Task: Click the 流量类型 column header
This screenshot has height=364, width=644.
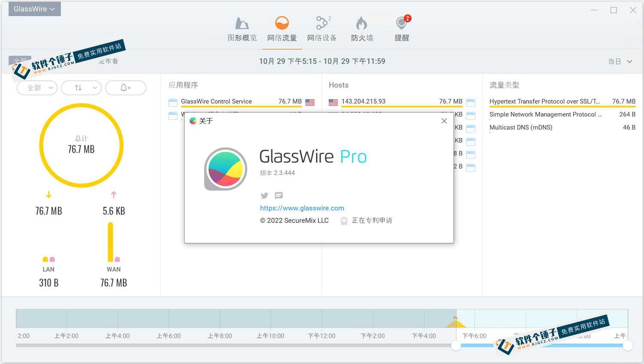Action: (x=504, y=85)
